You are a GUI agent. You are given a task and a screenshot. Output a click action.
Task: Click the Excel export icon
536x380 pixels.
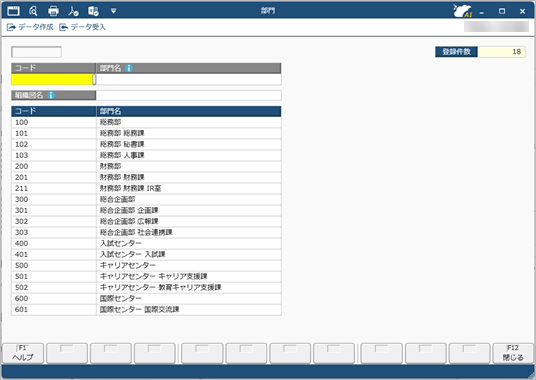click(93, 11)
